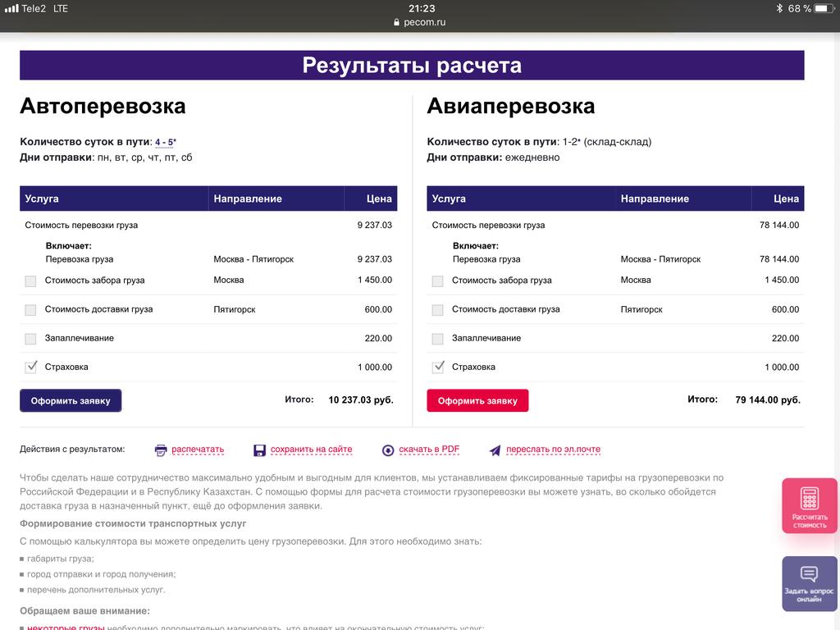The height and width of the screenshot is (630, 840).
Task: Click the 4 - 5 transit days link
Action: (164, 142)
